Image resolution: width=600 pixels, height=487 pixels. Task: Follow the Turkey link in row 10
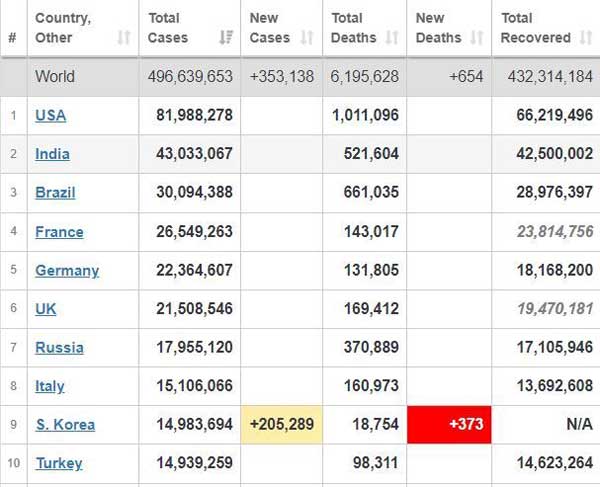59,463
